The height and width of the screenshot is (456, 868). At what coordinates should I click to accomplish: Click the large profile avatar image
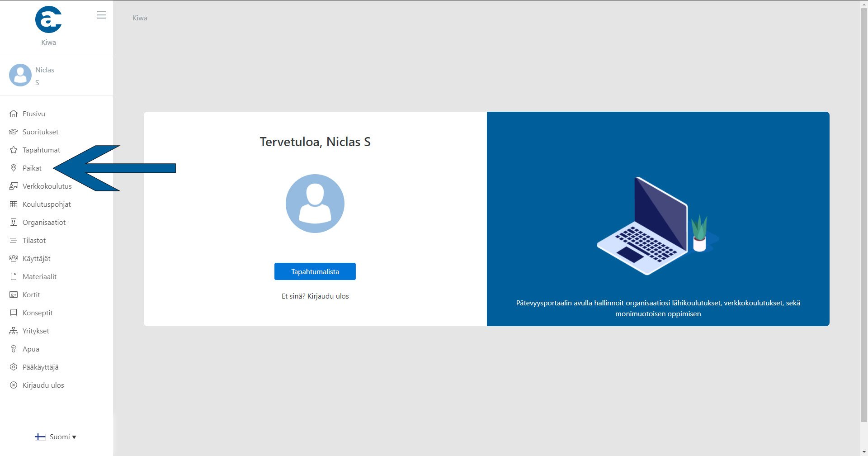[315, 204]
